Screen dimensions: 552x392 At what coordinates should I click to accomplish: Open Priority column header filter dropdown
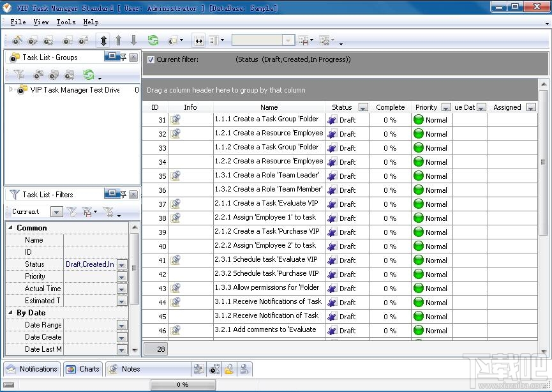(446, 107)
